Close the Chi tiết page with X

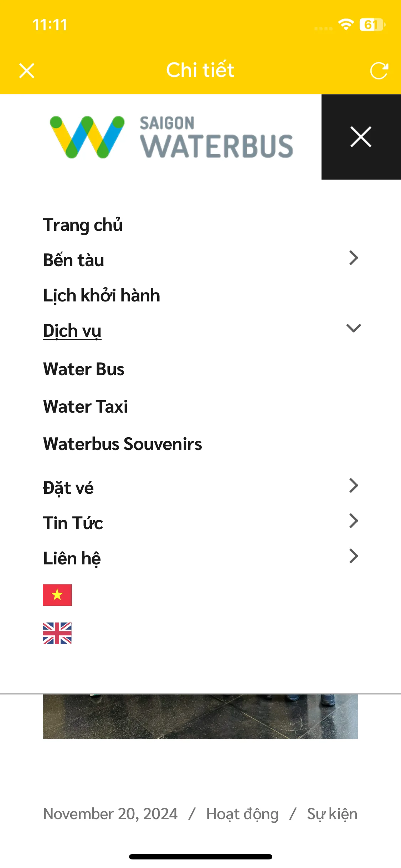pyautogui.click(x=27, y=71)
